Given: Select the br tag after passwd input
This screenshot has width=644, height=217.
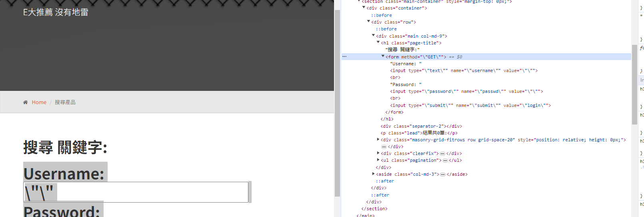Looking at the screenshot, I should click(395, 98).
